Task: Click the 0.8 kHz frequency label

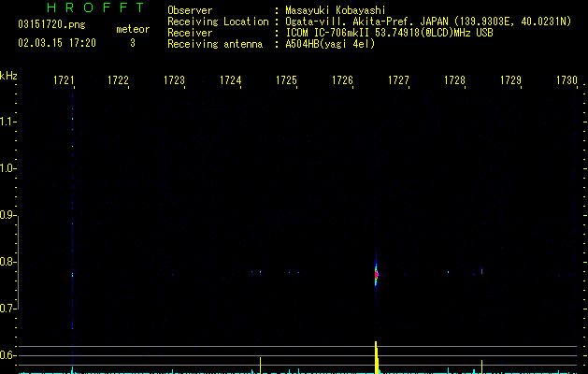Action: (x=7, y=262)
